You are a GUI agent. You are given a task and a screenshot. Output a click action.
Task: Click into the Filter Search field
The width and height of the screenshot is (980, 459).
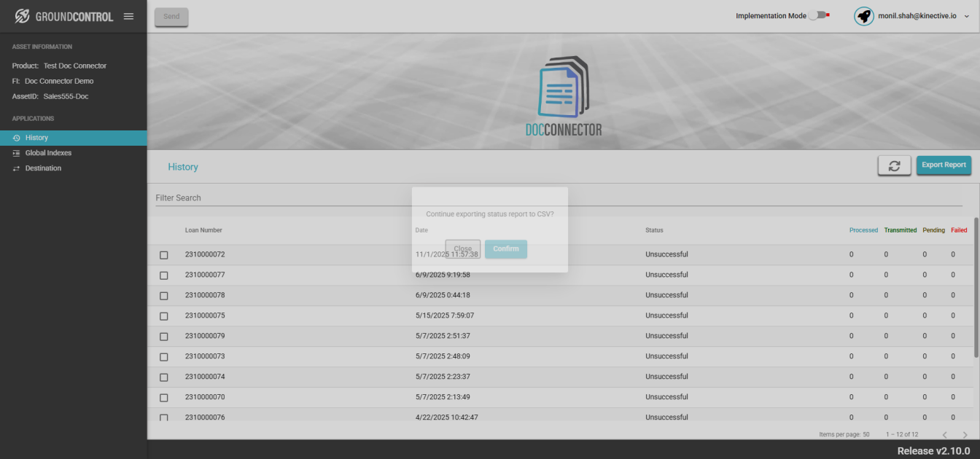[559, 198]
